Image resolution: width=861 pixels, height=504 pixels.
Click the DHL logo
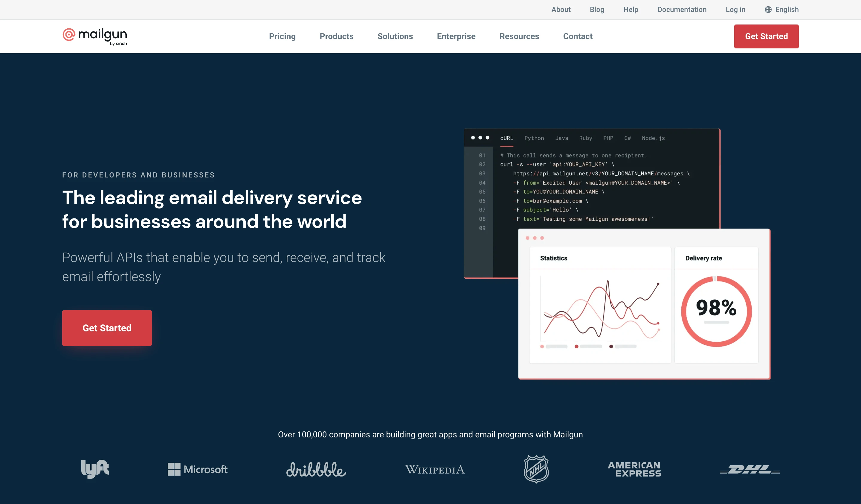pos(749,469)
